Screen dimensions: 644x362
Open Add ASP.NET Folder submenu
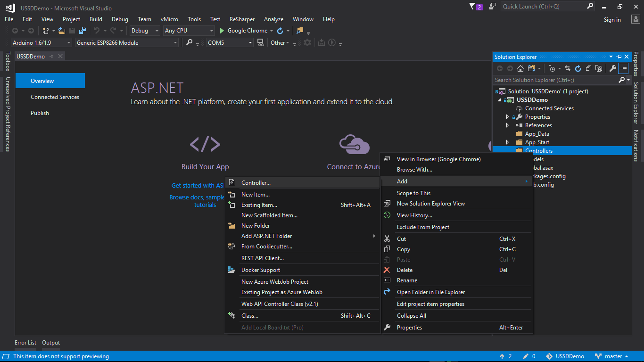coord(302,236)
